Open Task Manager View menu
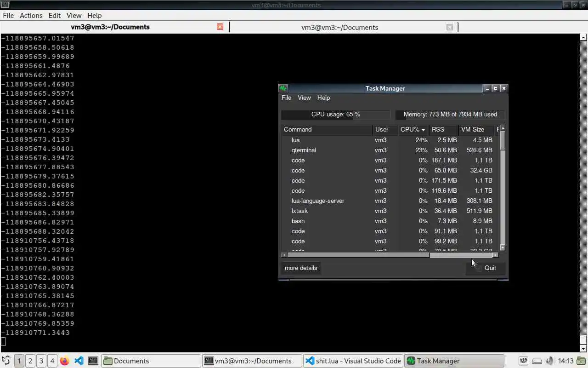The image size is (588, 368). pyautogui.click(x=304, y=98)
